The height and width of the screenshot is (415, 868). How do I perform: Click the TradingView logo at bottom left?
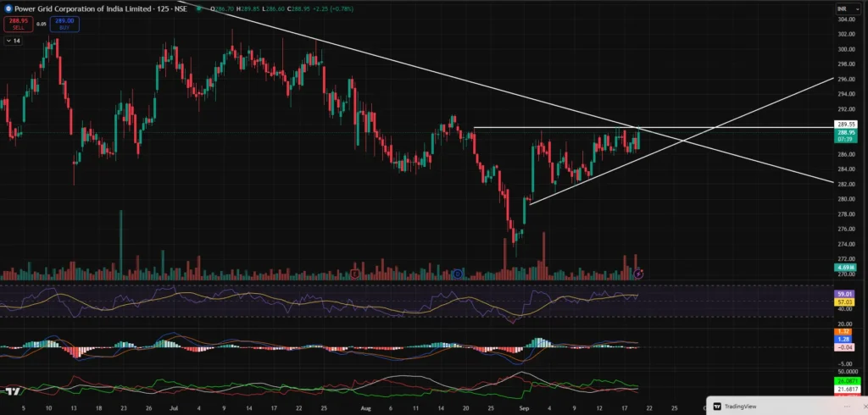pos(13,392)
